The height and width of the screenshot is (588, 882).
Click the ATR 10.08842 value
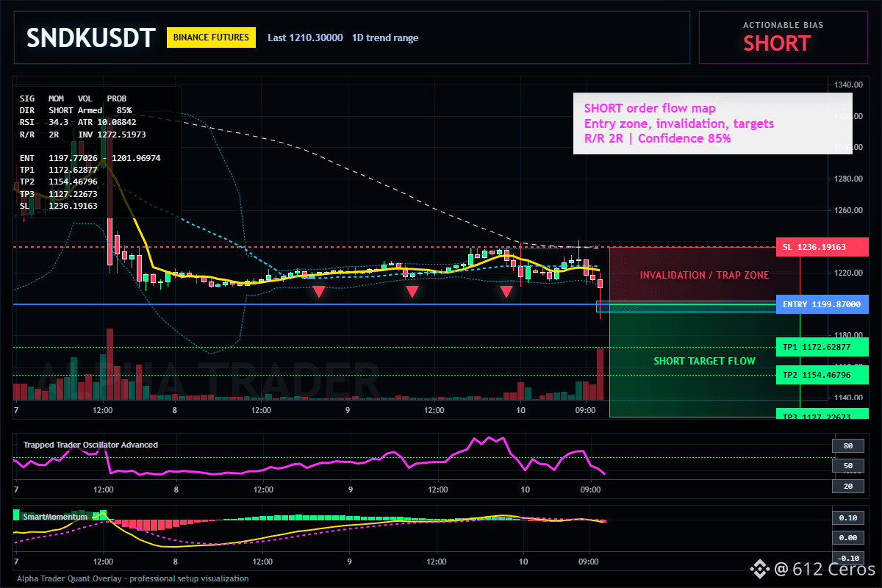[x=107, y=121]
